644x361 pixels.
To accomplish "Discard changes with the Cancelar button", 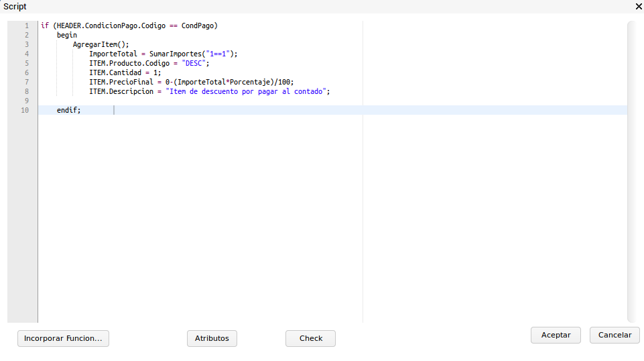I will (x=615, y=335).
